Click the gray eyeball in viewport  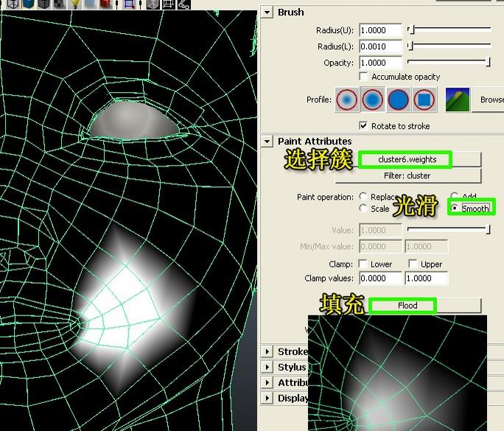[x=133, y=121]
